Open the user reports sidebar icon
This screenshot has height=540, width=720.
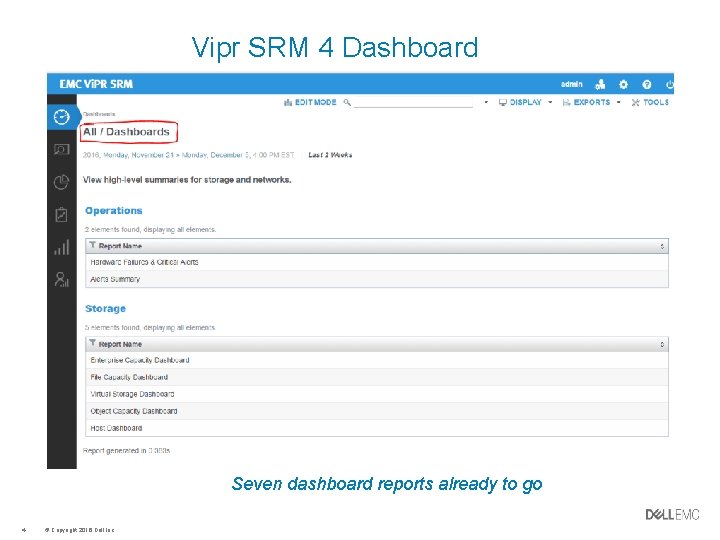tap(62, 279)
